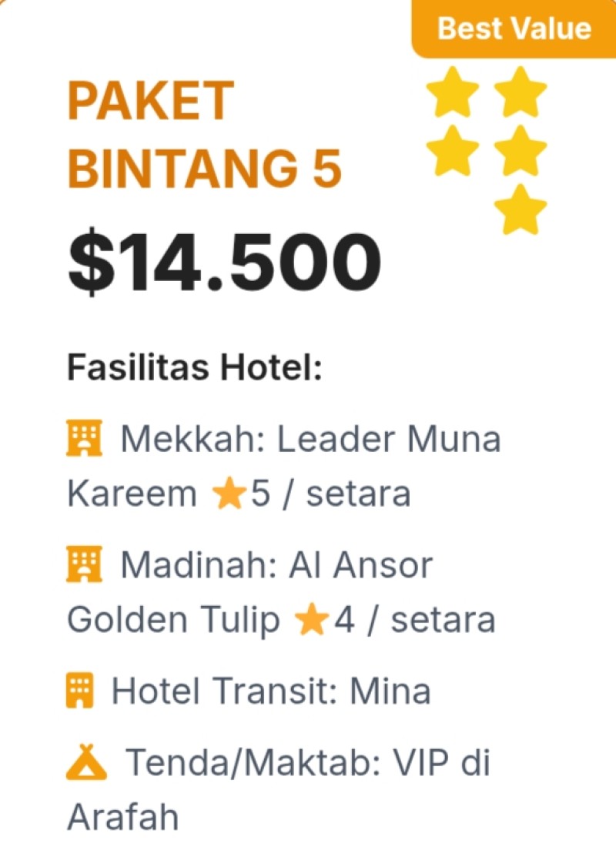
Task: Click the hotel icon beside Madinah
Action: pos(84,567)
